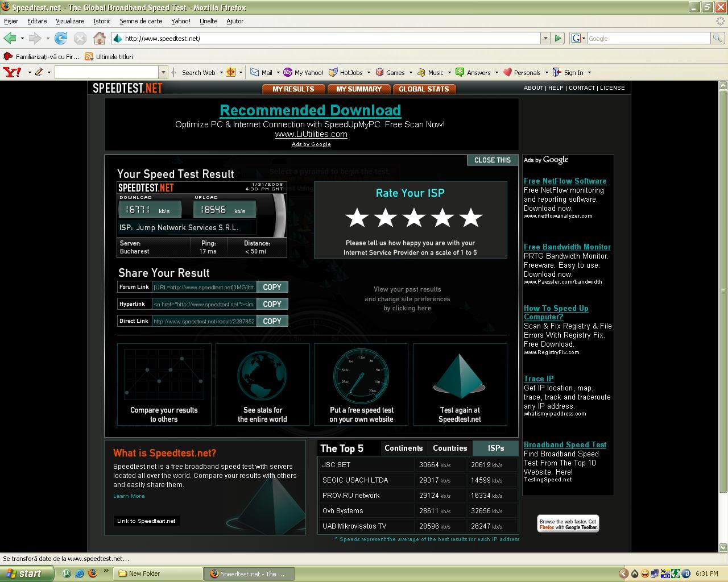Rate ISP with the fifth star
728x582 pixels.
(x=471, y=218)
